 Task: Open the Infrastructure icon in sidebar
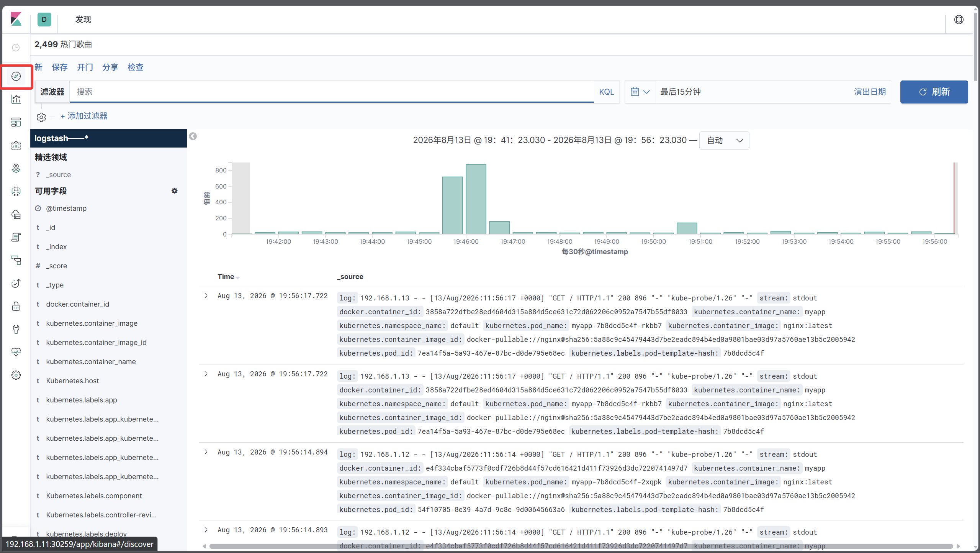pos(16,214)
